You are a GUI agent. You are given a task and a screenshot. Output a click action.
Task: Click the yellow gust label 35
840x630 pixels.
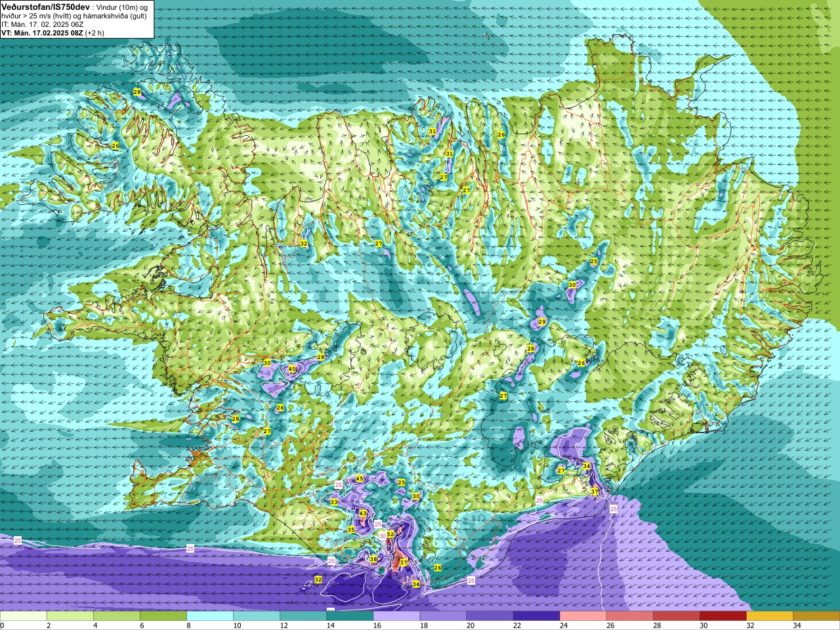[x=351, y=530]
